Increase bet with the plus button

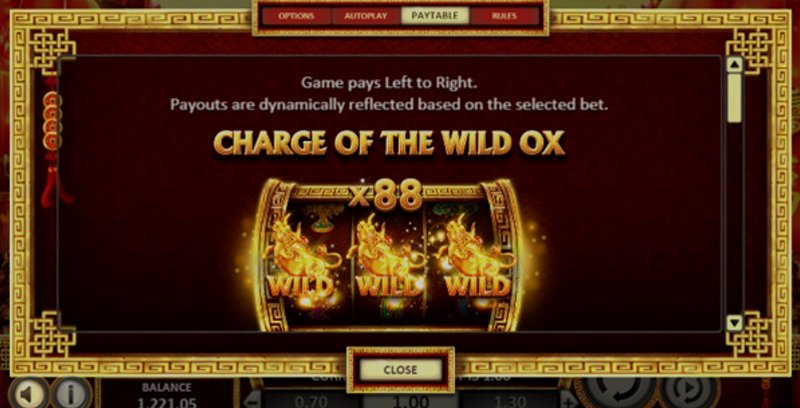pos(569,399)
